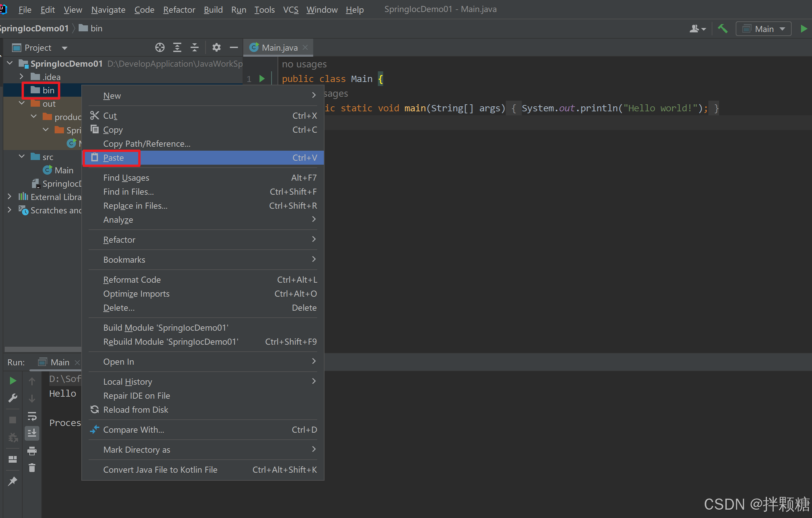Toggle the Pin Tab icon in Run panel

[12, 481]
